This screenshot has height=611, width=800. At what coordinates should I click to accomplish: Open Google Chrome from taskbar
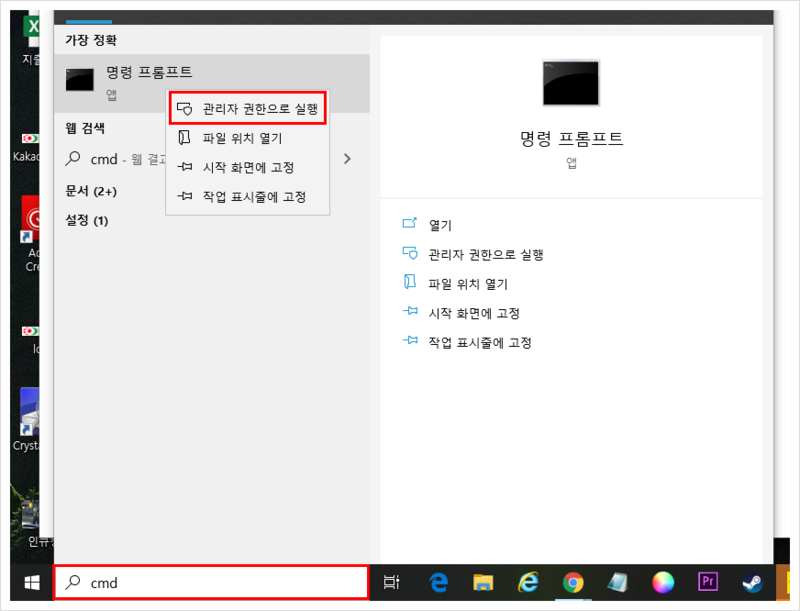(573, 582)
